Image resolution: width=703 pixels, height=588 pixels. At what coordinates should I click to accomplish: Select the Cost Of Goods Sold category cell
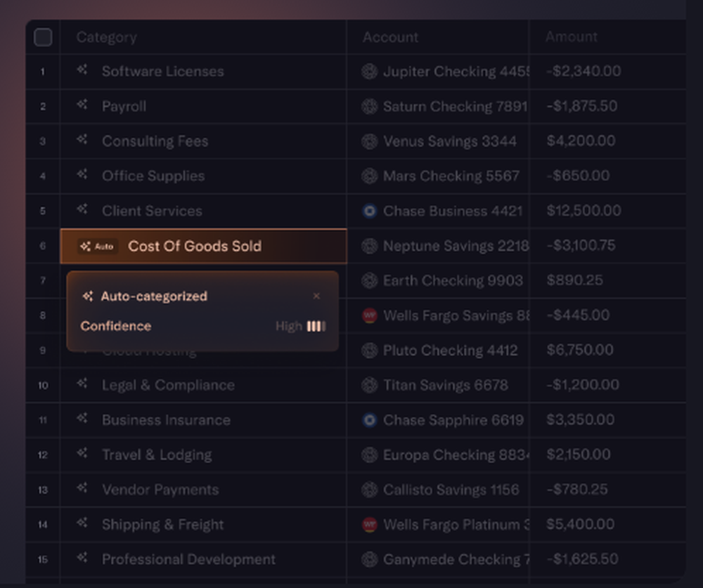point(204,246)
